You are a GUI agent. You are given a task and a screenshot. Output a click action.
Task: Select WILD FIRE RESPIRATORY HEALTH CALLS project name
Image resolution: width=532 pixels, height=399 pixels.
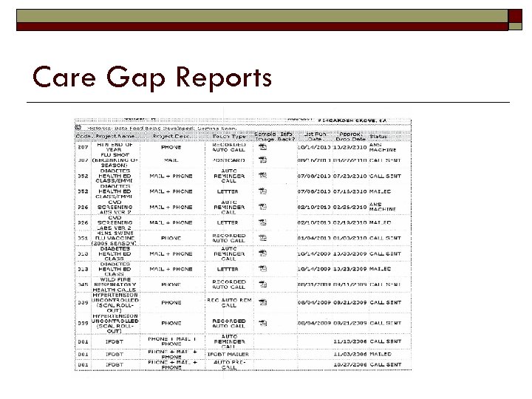point(115,284)
